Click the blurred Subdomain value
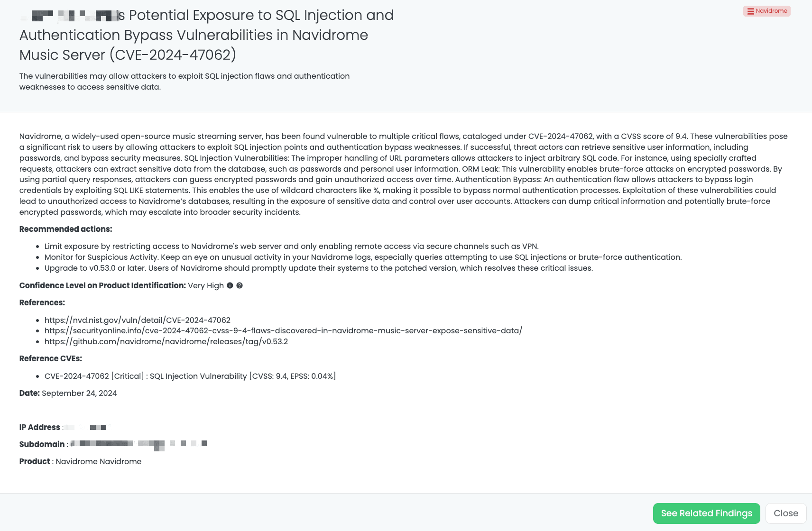 (x=138, y=444)
